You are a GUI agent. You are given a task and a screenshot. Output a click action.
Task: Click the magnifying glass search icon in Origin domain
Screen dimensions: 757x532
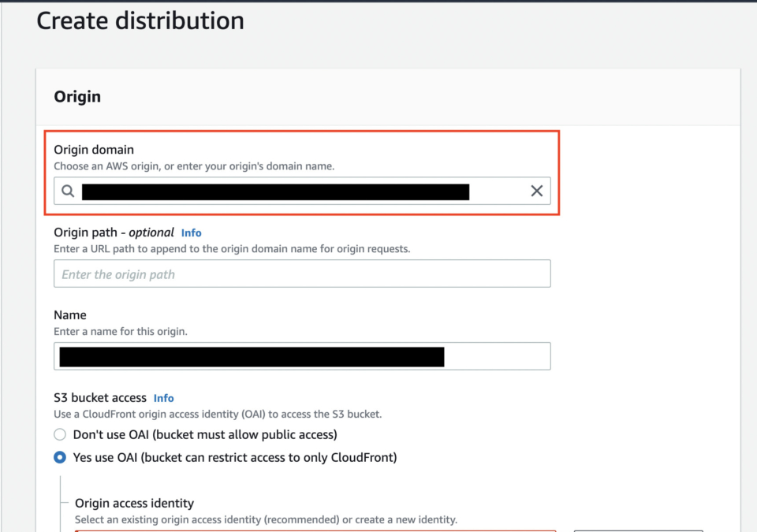(x=68, y=191)
